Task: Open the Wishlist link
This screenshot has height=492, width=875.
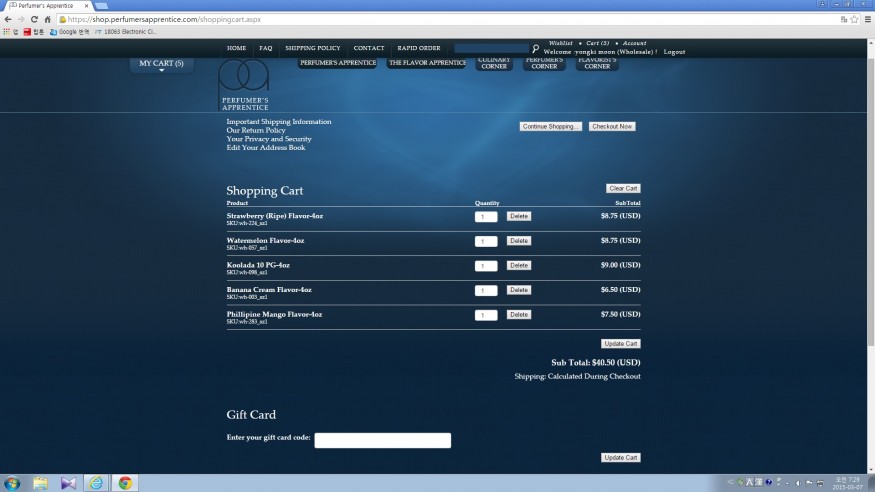Action: coord(560,43)
